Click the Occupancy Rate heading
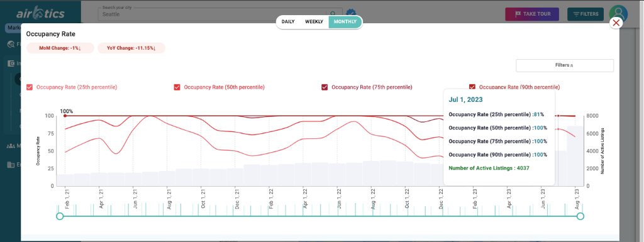644x242 pixels. click(x=50, y=34)
